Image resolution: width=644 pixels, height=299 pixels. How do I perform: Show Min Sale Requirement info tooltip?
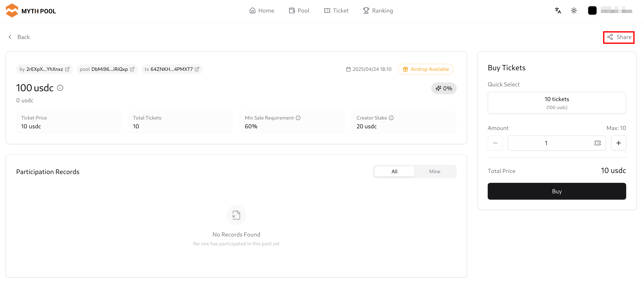point(298,118)
